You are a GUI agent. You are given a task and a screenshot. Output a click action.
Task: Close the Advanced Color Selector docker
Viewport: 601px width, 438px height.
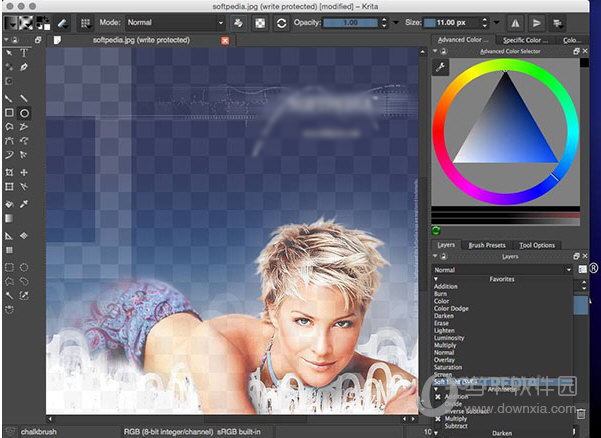(x=585, y=51)
